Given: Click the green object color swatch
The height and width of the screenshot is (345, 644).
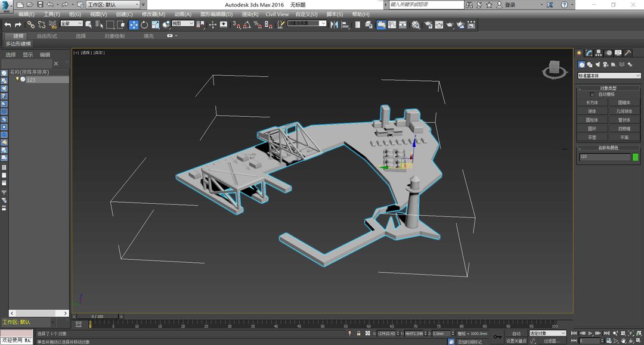Looking at the screenshot, I should pyautogui.click(x=636, y=157).
